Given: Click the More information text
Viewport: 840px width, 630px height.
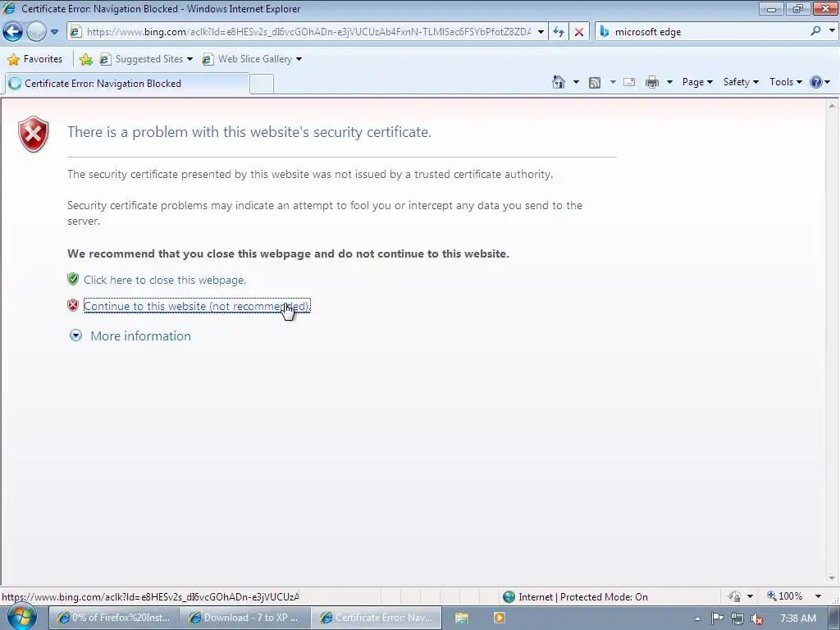Looking at the screenshot, I should tap(141, 336).
